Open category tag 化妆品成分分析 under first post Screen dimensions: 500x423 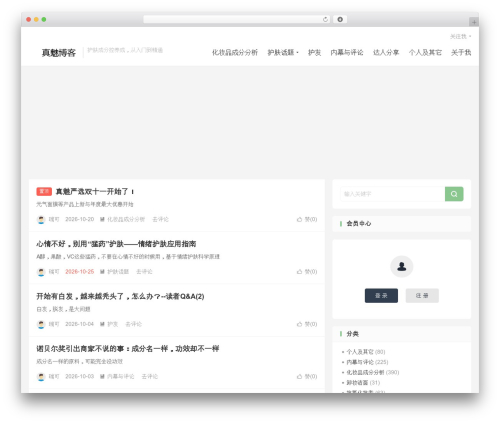coord(126,219)
